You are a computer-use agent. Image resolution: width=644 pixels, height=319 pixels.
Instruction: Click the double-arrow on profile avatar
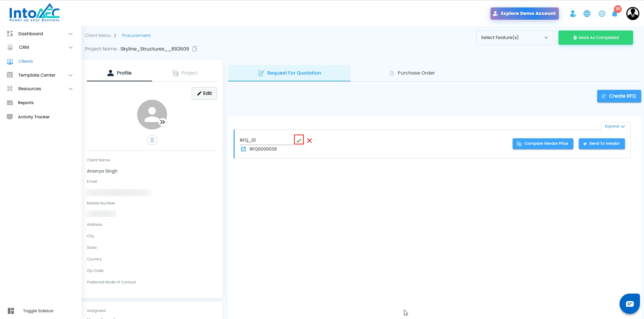(163, 122)
